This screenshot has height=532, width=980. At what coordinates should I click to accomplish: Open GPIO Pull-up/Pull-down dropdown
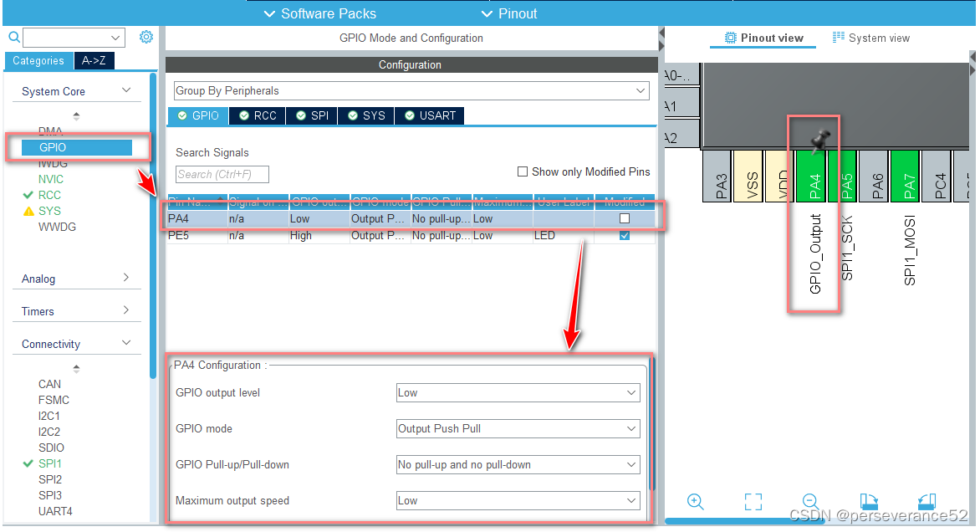[x=518, y=465]
